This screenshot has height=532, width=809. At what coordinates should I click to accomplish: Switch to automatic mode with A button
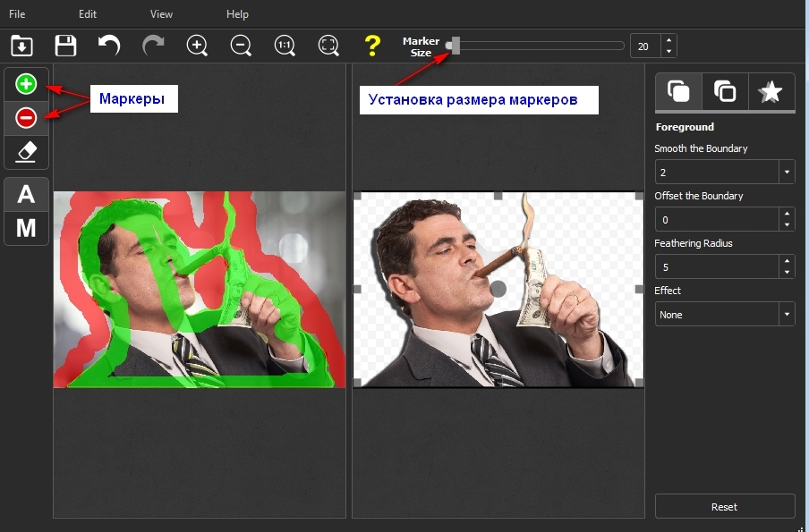tap(26, 194)
